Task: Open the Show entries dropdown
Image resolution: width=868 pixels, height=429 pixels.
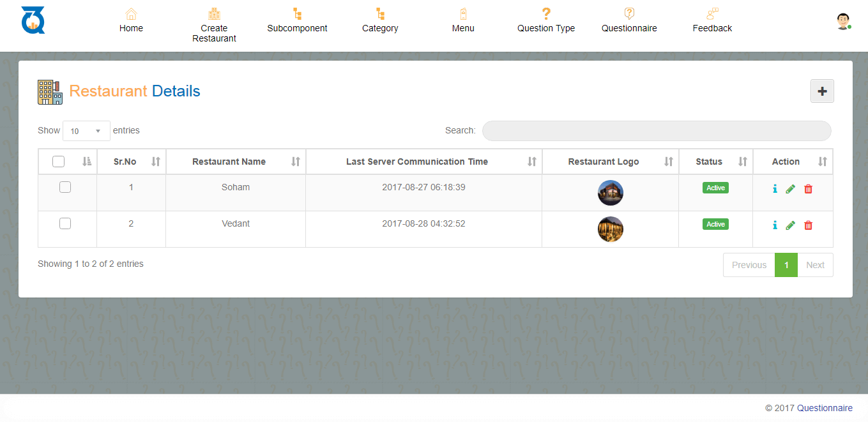Action: pos(86,131)
